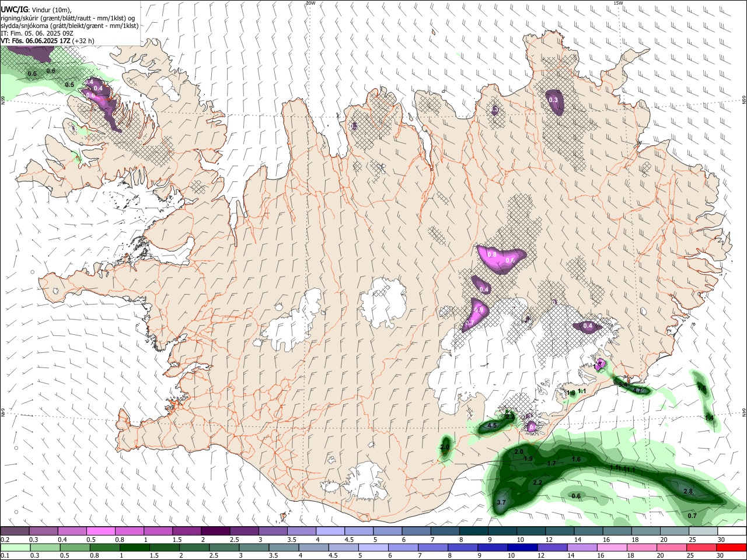
Task: Click the 'rigning/skúrir' legend description line
Action: tap(68, 18)
